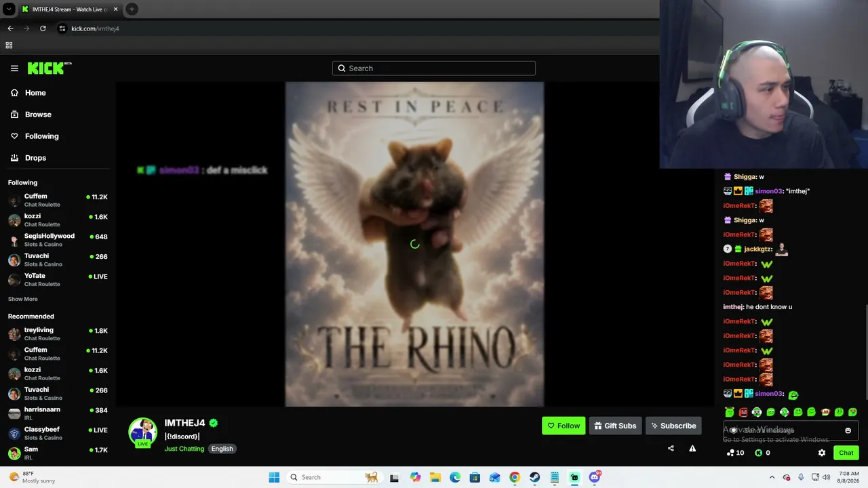868x488 pixels.
Task: Click the green K Kicks balance icon
Action: click(758, 453)
